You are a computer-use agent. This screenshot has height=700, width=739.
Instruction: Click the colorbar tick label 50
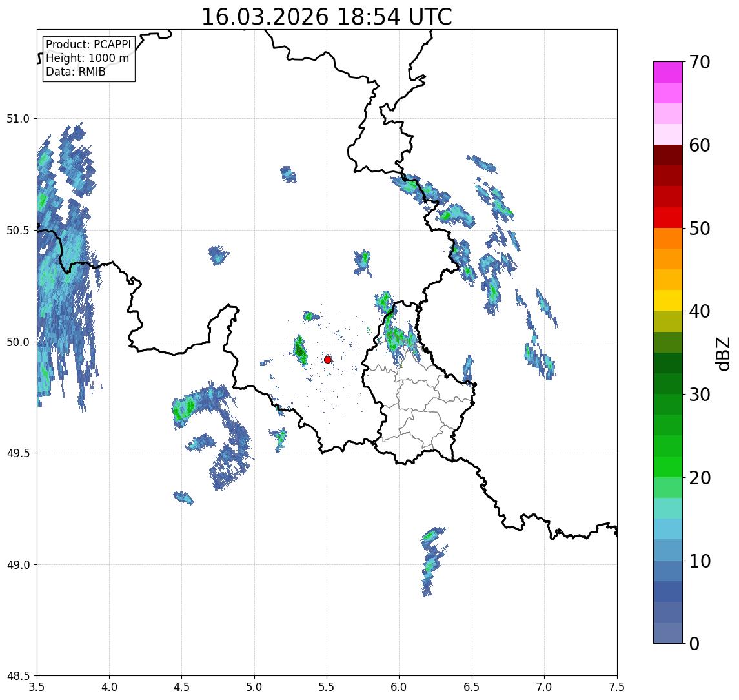click(700, 229)
